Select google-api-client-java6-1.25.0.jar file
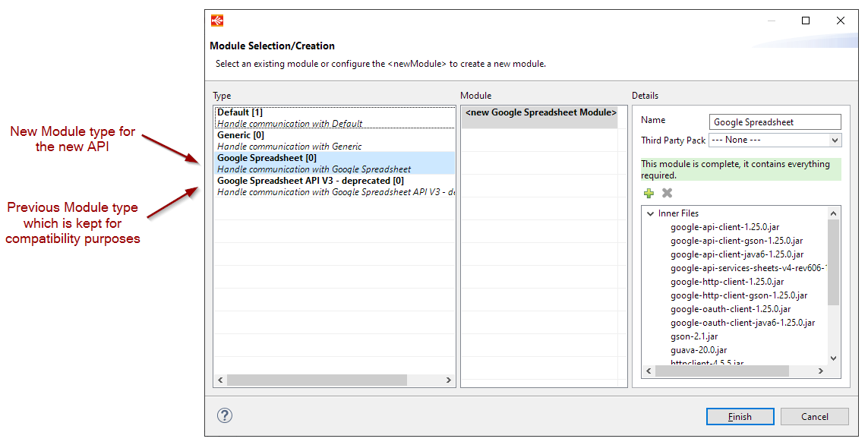Image resolution: width=868 pixels, height=445 pixels. 737,254
